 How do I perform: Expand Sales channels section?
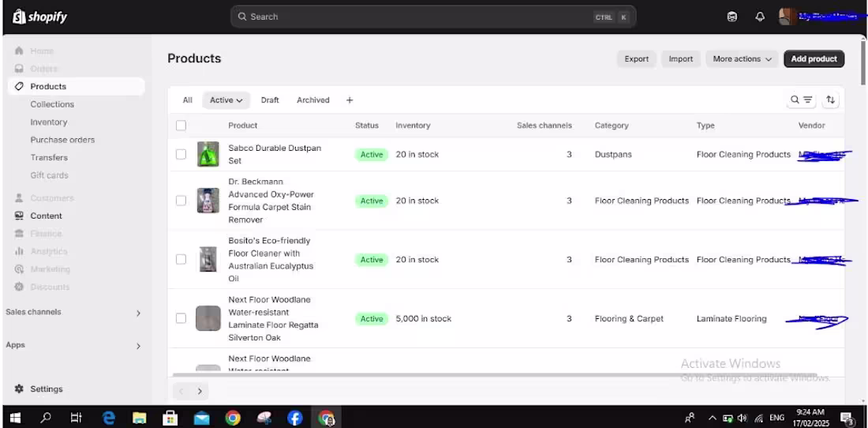click(139, 313)
